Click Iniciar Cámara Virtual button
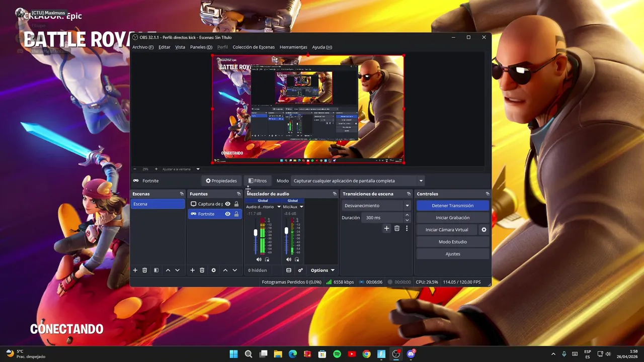 tap(447, 230)
